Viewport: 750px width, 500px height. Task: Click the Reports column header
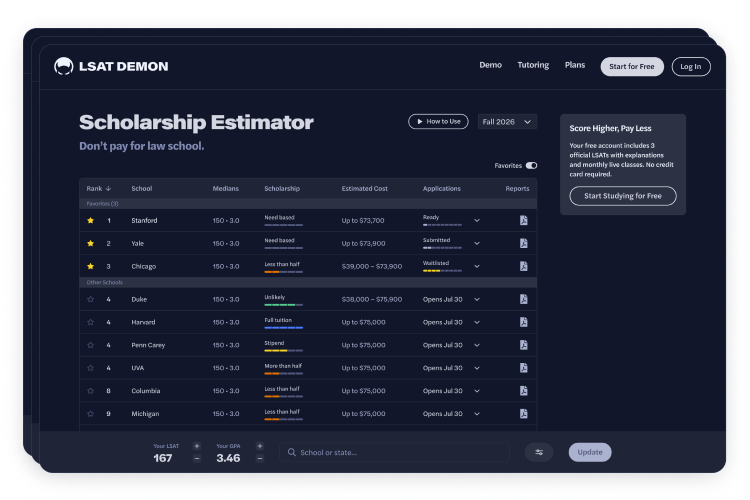pyautogui.click(x=518, y=189)
